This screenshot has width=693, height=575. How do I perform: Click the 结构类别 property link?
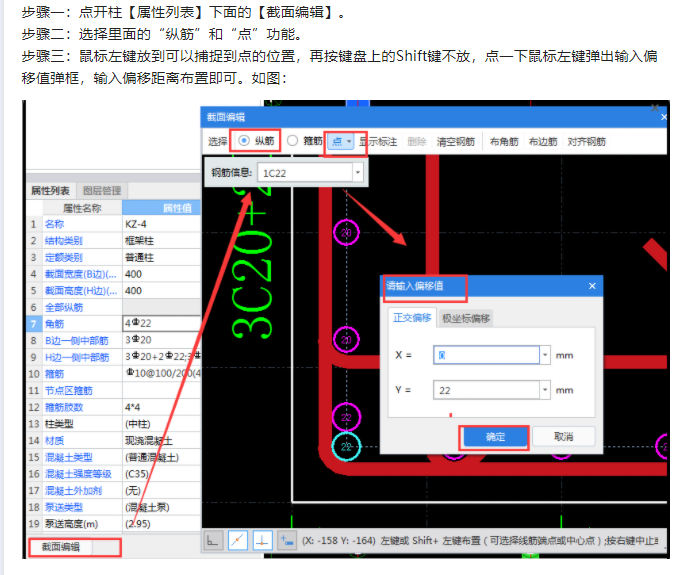(x=64, y=241)
